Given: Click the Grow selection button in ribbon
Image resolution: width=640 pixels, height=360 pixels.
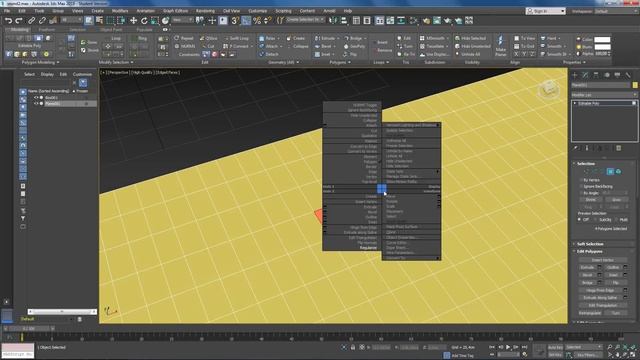Looking at the screenshot, I should click(x=89, y=42).
